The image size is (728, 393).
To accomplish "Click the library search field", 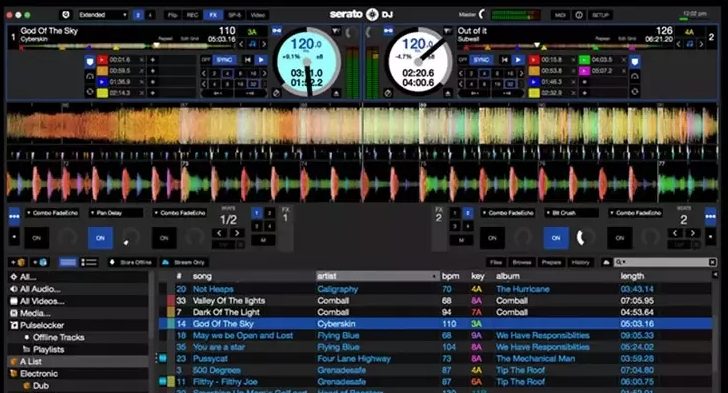I will point(665,262).
